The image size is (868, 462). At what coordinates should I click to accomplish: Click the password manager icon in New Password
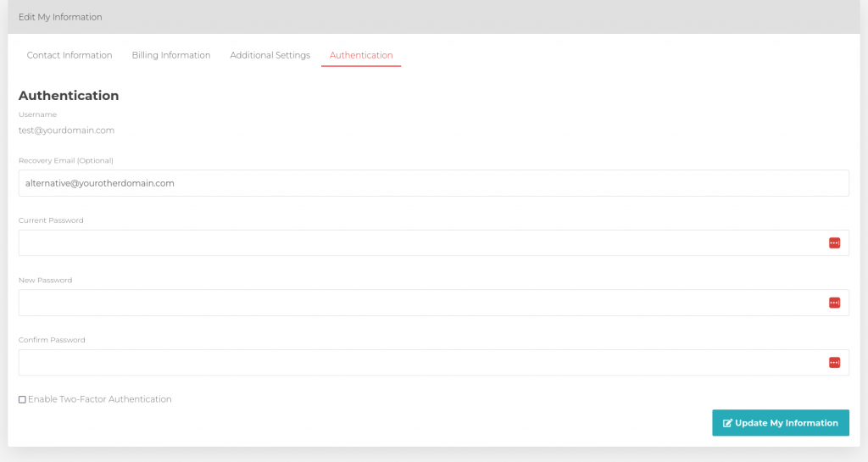pos(834,303)
